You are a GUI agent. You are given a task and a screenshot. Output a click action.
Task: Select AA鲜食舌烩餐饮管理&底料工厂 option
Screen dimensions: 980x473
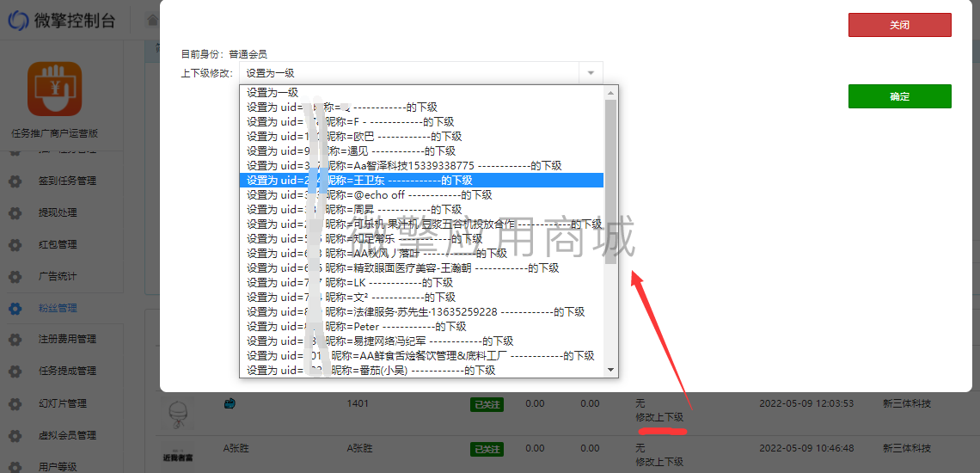pyautogui.click(x=422, y=355)
